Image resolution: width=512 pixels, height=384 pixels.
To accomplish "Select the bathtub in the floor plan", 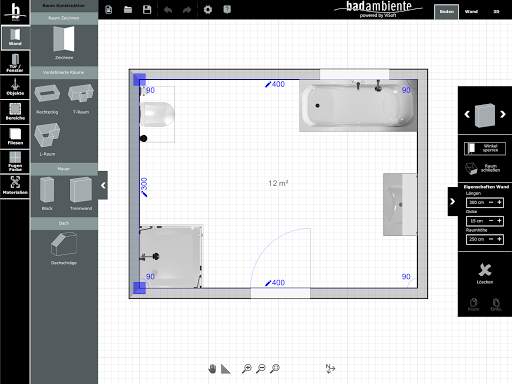I will (358, 106).
